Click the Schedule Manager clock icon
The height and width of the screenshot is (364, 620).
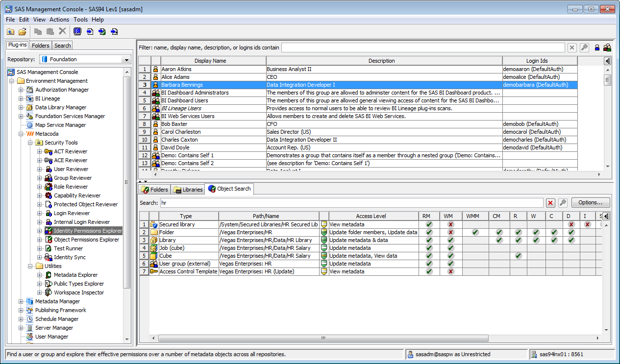pyautogui.click(x=30, y=319)
